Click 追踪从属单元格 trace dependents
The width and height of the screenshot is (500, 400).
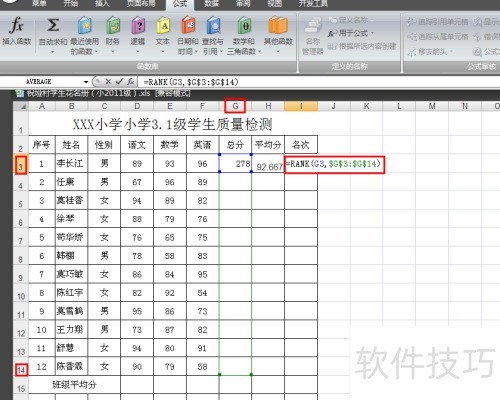438,37
